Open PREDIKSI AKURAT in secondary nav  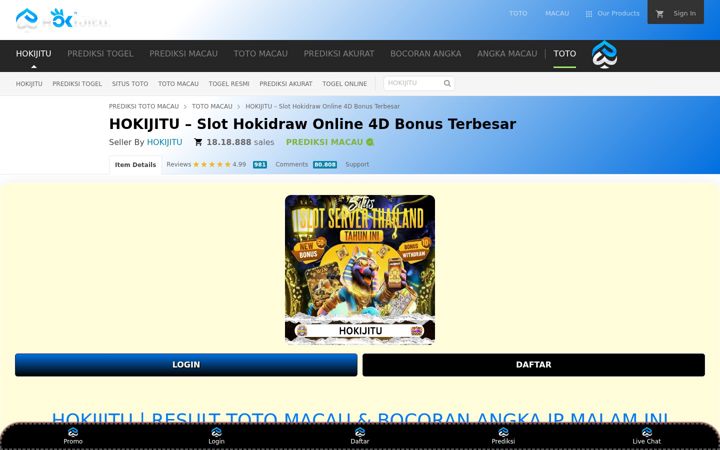tap(286, 84)
